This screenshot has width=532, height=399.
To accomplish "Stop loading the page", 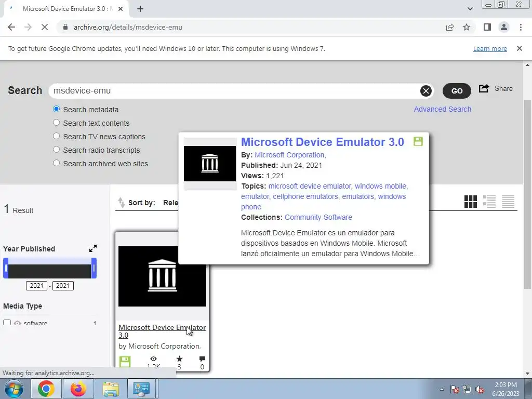I will pyautogui.click(x=45, y=27).
